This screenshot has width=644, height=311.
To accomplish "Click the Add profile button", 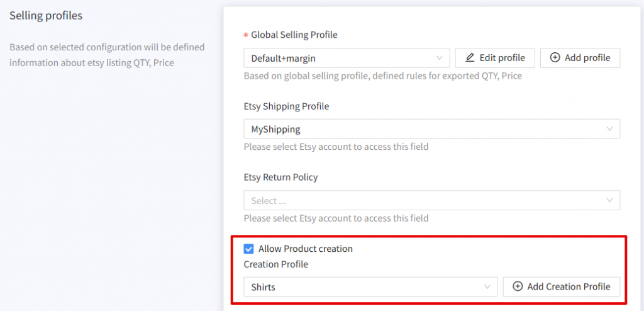I will coord(580,58).
